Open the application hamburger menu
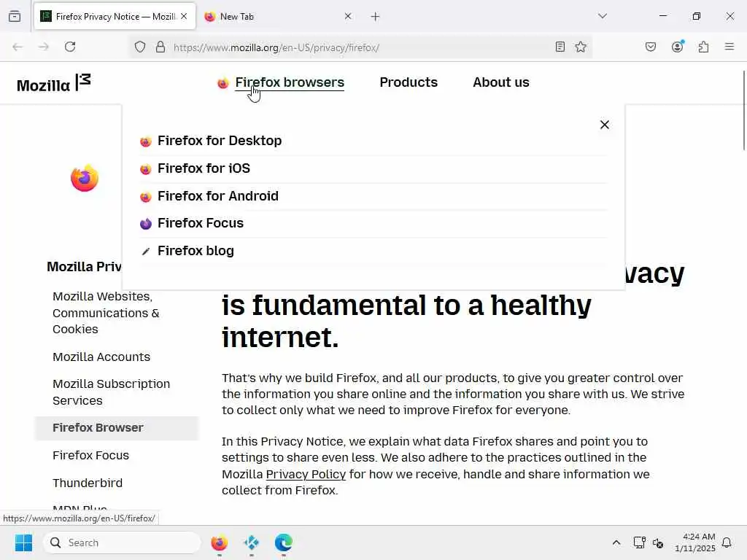 (x=729, y=47)
